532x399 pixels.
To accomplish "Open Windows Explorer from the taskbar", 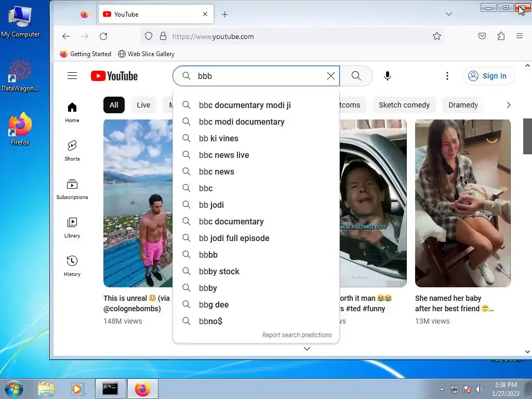I will pos(46,389).
